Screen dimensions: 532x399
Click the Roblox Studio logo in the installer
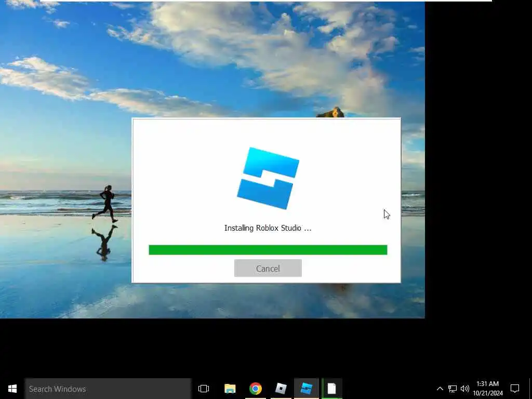[268, 178]
